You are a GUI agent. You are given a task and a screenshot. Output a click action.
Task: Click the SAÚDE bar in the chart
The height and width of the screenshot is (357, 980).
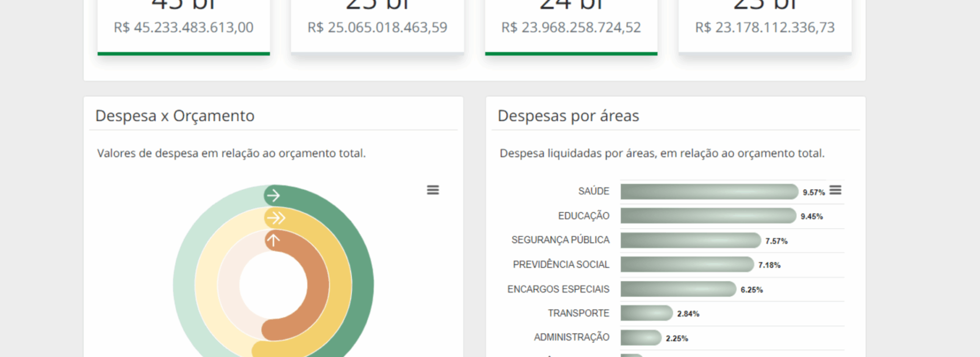(x=708, y=192)
